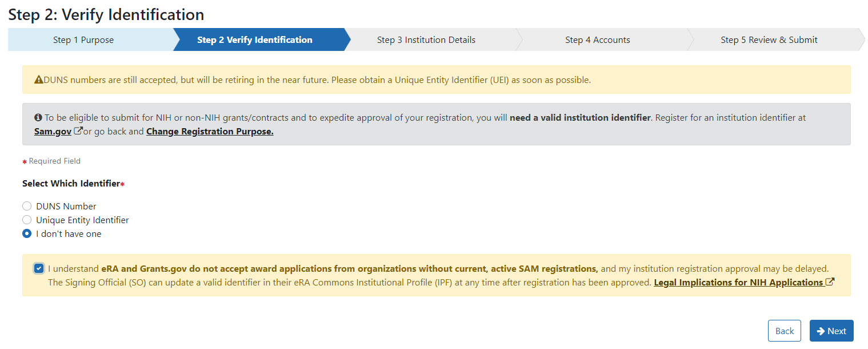
Task: Go to Step 1 Purpose tab
Action: (83, 40)
